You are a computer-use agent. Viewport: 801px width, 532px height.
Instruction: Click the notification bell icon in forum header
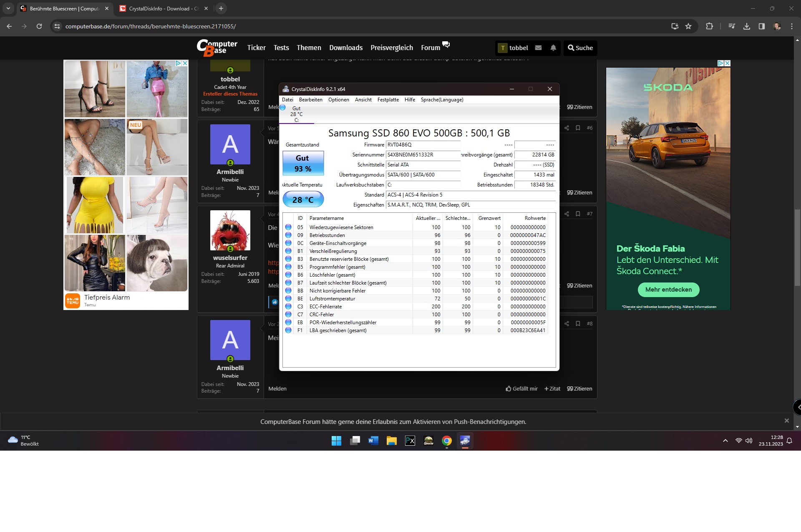click(553, 48)
